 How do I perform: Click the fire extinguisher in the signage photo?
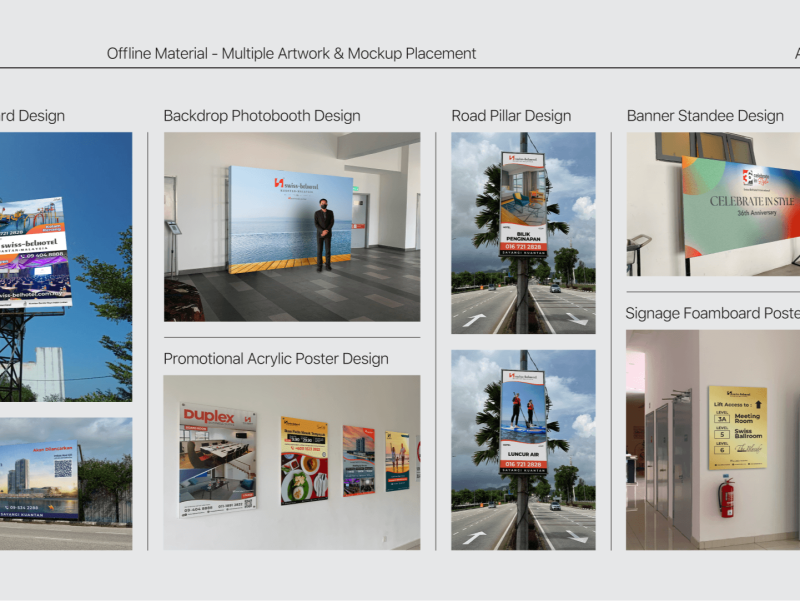[x=727, y=496]
